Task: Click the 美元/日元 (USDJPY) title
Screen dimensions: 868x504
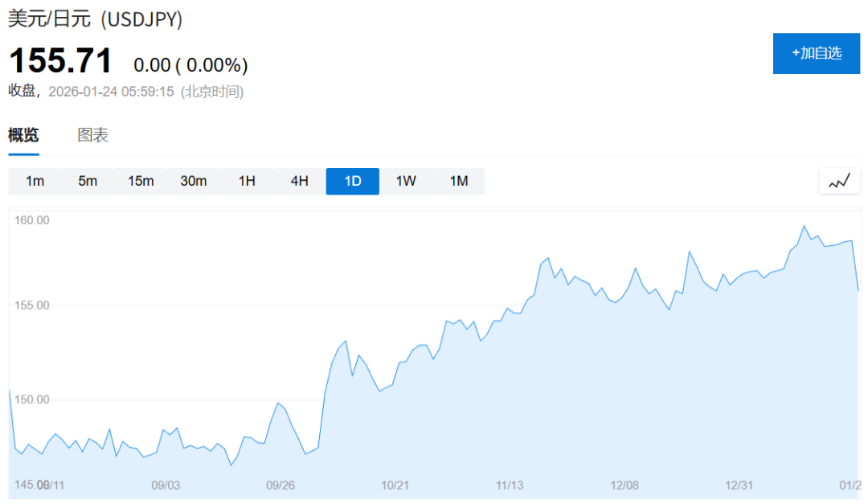Action: (x=96, y=20)
